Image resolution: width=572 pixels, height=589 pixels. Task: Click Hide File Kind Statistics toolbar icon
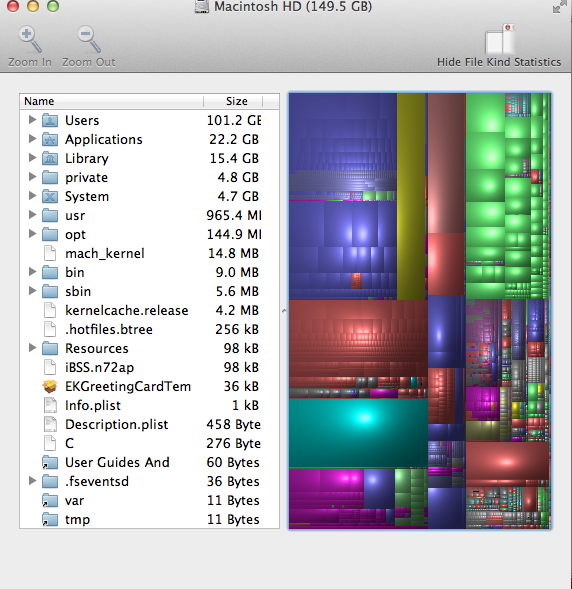[x=500, y=39]
